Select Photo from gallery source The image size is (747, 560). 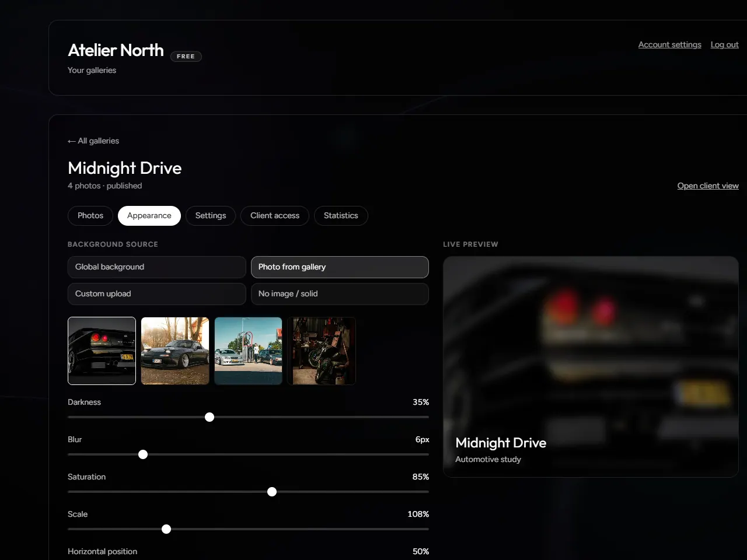[x=340, y=267]
